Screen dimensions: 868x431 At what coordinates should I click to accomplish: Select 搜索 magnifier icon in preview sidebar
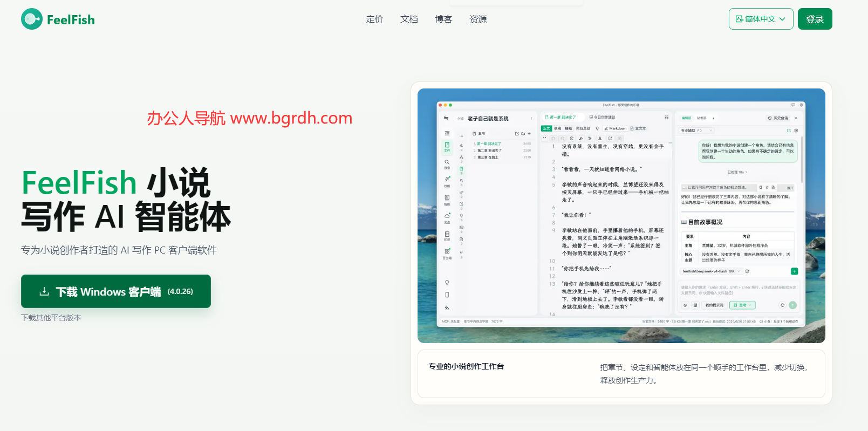447,163
